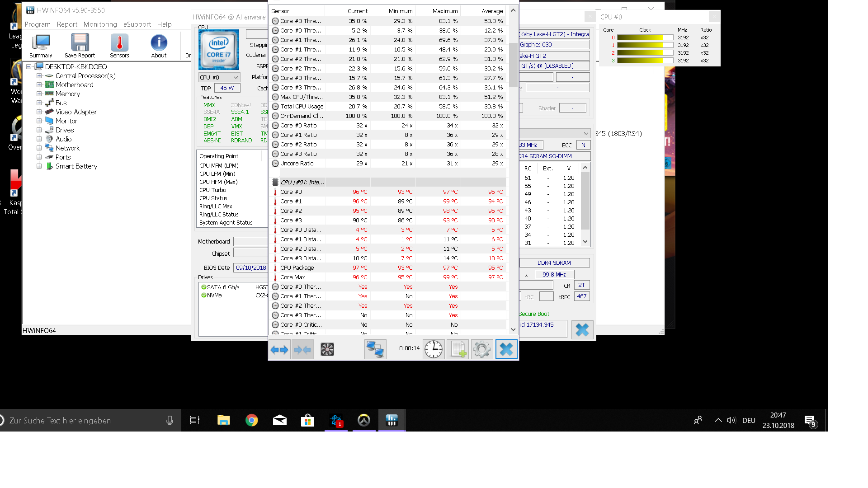The width and height of the screenshot is (868, 488).
Task: Expand the Video Adapter tree node
Action: pyautogui.click(x=39, y=112)
